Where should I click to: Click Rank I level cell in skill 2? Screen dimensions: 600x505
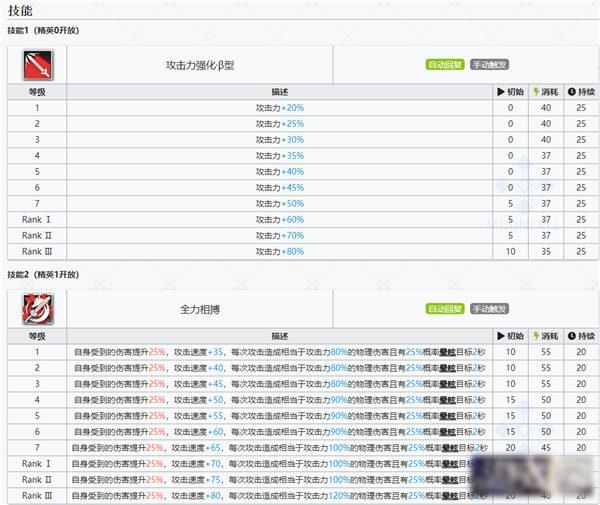pyautogui.click(x=37, y=464)
